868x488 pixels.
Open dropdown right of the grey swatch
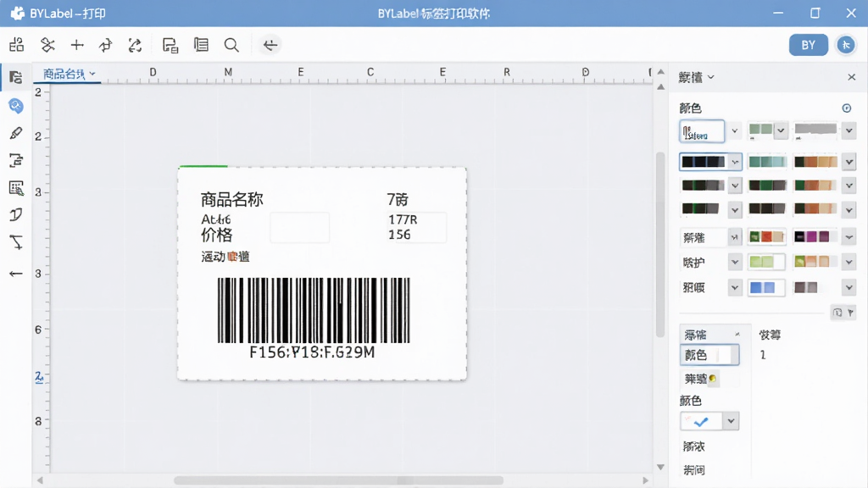coord(849,131)
